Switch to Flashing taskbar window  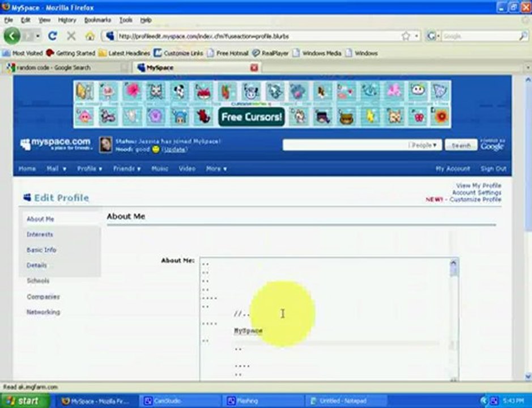pos(263,401)
